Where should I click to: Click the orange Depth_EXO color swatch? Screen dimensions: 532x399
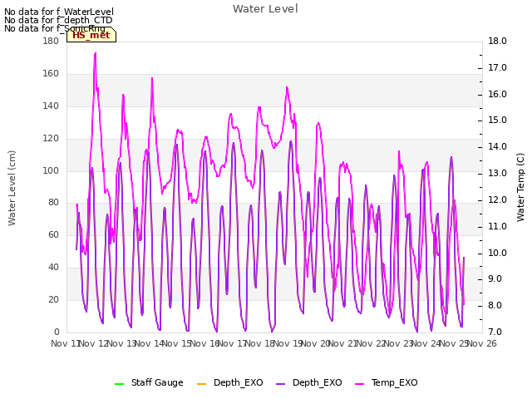(201, 384)
